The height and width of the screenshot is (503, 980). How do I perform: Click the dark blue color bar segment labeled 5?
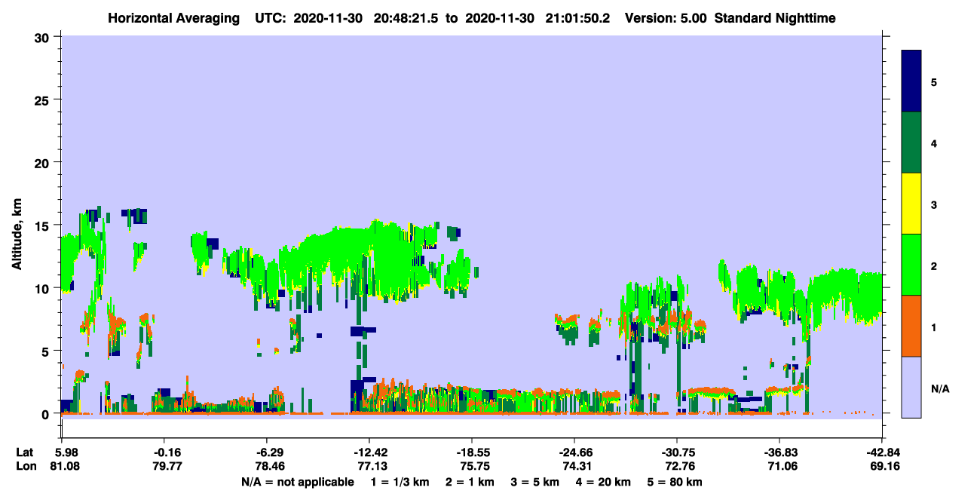click(911, 81)
